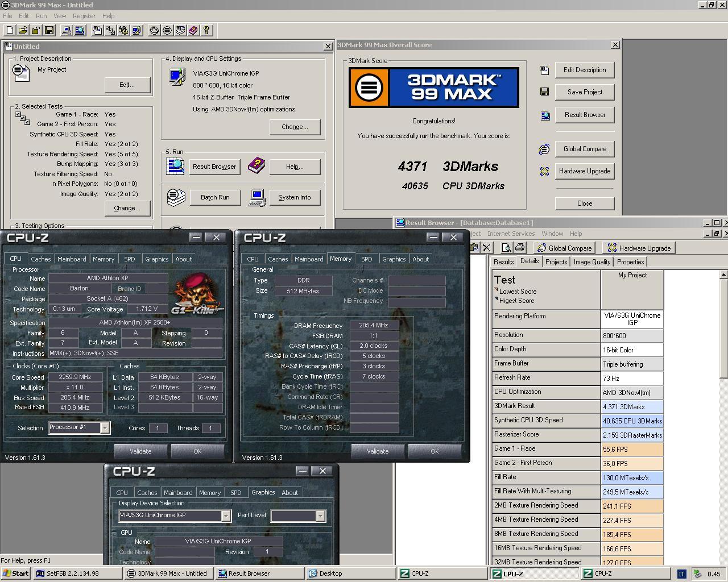Open SPD tab in middle CPU-Z window

click(367, 259)
